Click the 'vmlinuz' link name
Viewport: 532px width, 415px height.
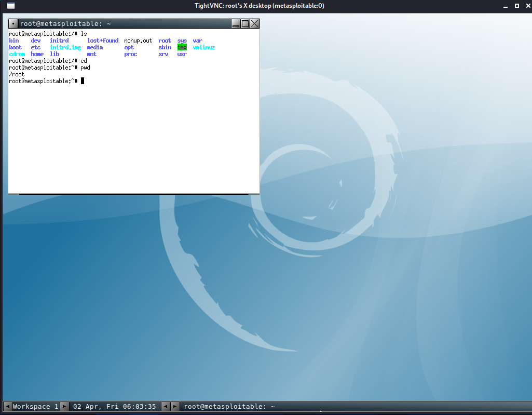click(x=204, y=47)
